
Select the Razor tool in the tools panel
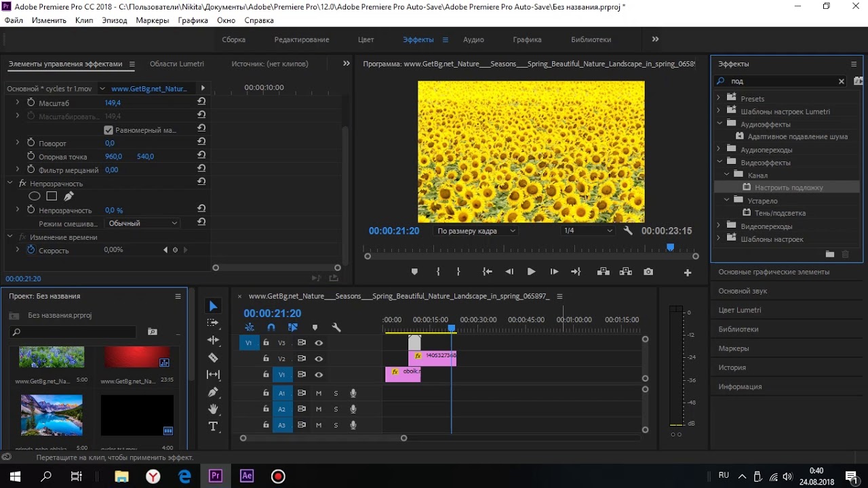pos(213,357)
